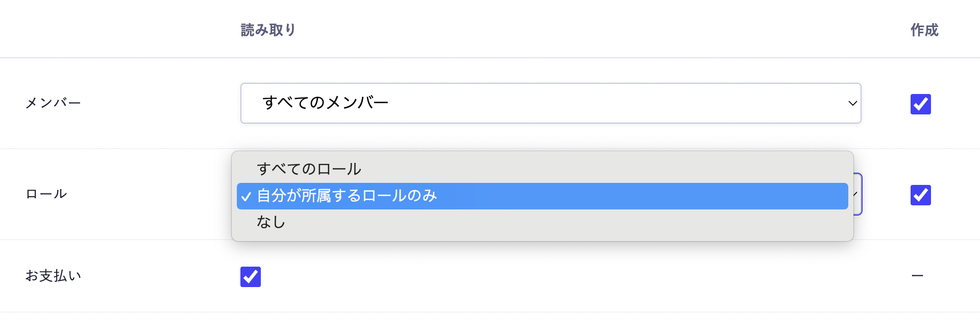
Task: Click the chevron arrow on the メンバー dropdown
Action: coord(852,103)
